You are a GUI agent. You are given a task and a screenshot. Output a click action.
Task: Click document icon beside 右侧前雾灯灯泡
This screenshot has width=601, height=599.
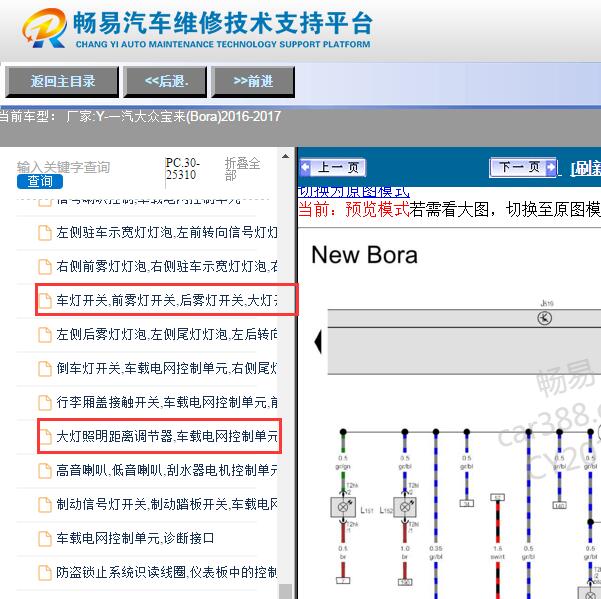pos(45,267)
